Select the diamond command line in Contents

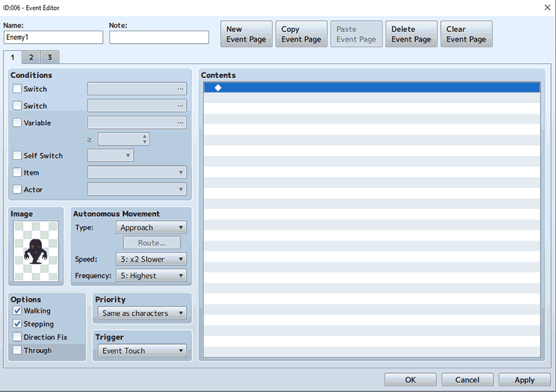[371, 88]
